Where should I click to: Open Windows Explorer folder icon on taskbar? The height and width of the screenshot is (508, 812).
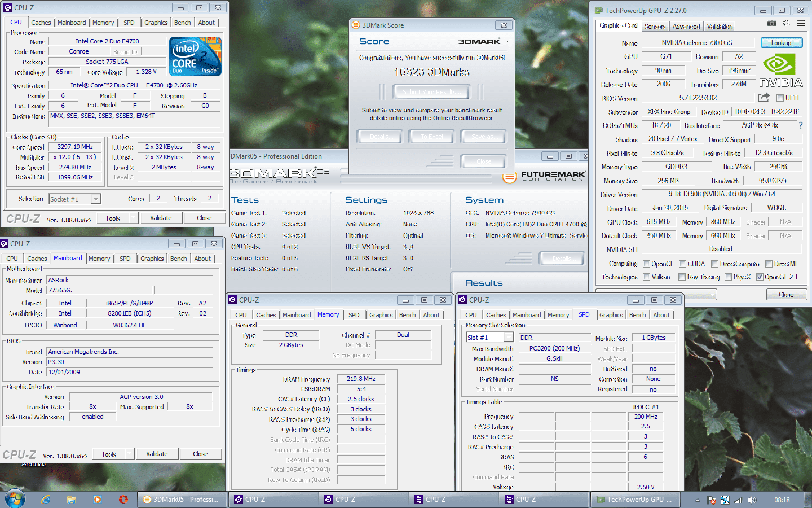tap(72, 500)
